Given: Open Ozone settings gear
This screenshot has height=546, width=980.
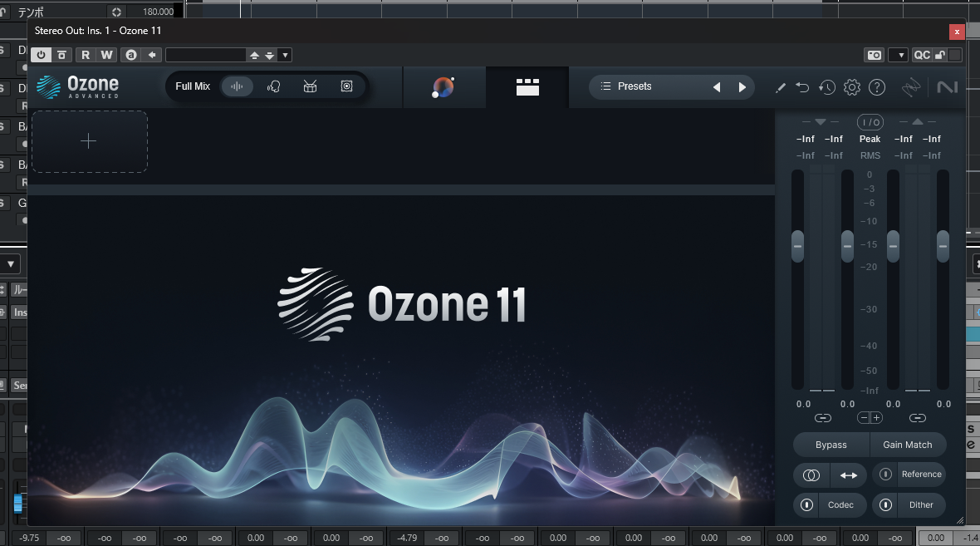Looking at the screenshot, I should point(851,87).
